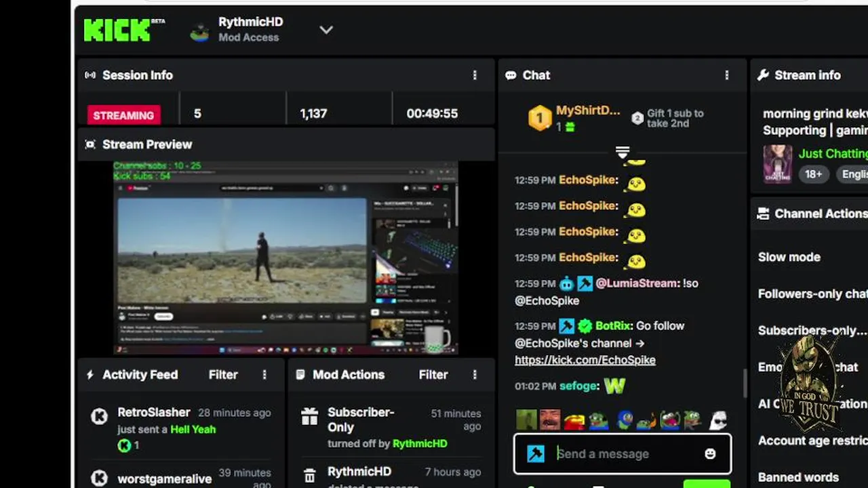Click the stream preview video thumbnail
The width and height of the screenshot is (868, 488).
tap(285, 258)
